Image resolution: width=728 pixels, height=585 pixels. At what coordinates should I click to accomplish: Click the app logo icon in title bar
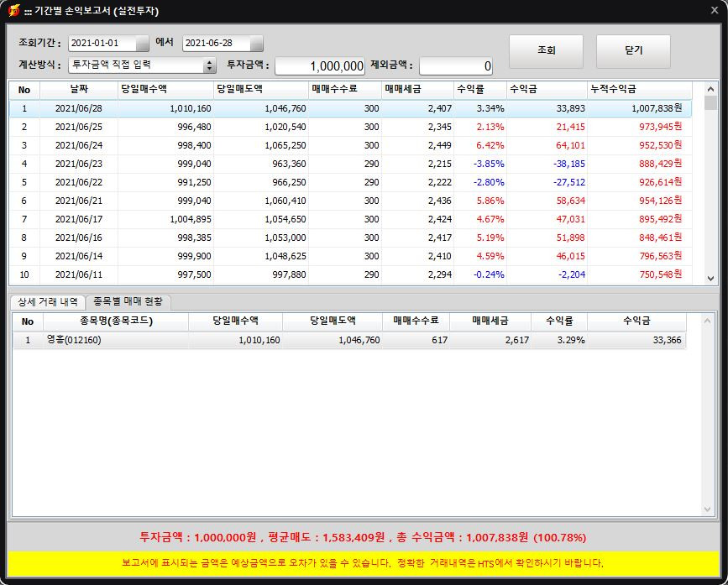[x=14, y=10]
